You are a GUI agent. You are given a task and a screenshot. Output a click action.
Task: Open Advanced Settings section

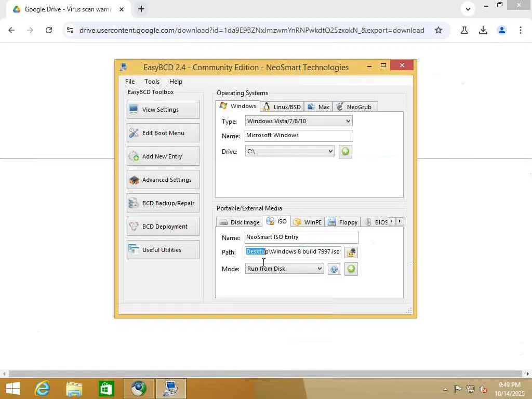pos(163,180)
